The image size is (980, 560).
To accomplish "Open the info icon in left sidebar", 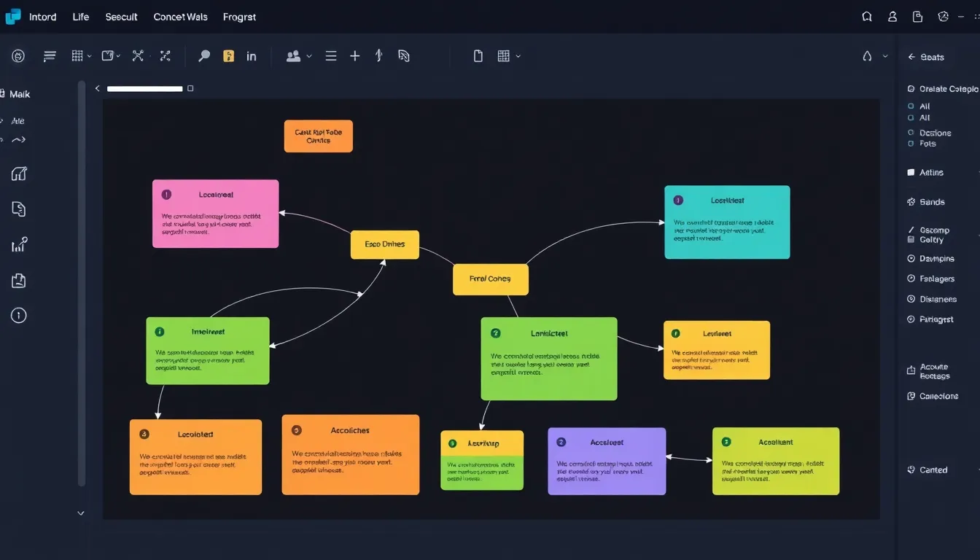I will click(19, 315).
